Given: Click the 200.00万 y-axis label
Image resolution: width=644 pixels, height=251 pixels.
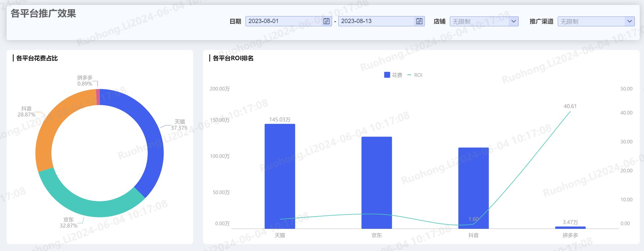Looking at the screenshot, I should (219, 89).
